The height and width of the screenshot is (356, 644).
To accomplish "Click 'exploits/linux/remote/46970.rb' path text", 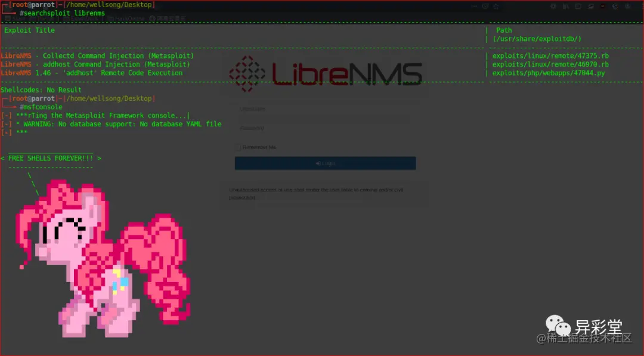I will point(550,64).
